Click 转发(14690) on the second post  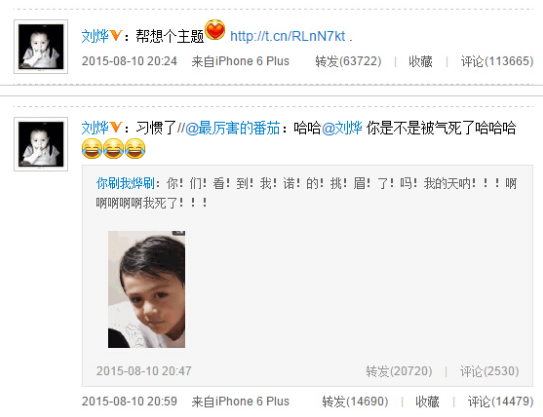(x=355, y=402)
